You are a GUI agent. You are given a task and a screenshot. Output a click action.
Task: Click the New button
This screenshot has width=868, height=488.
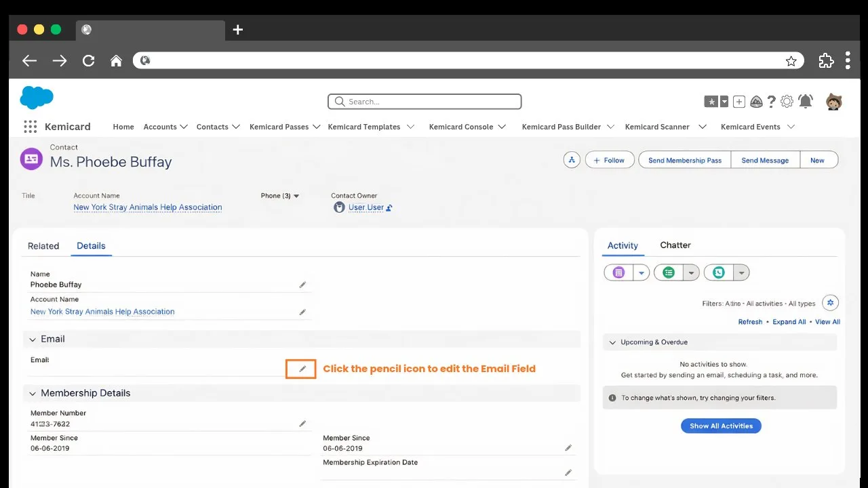point(818,160)
